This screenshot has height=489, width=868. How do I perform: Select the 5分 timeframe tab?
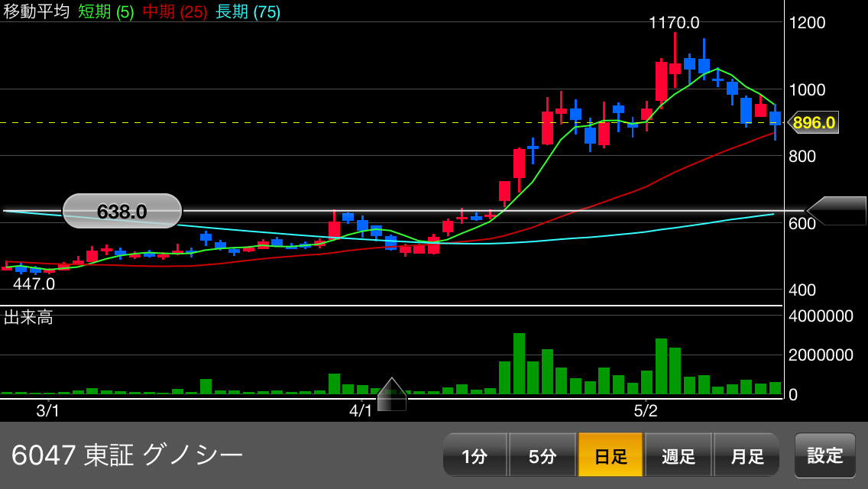coord(542,455)
